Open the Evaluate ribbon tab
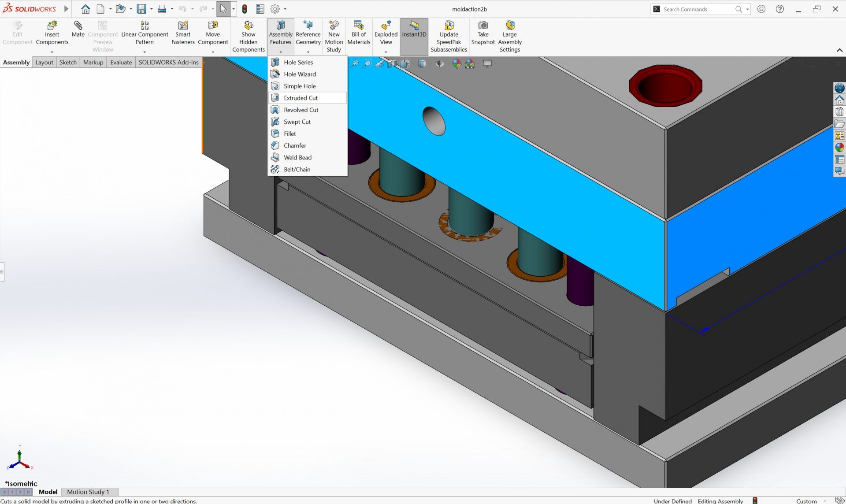The image size is (846, 504). pyautogui.click(x=120, y=62)
